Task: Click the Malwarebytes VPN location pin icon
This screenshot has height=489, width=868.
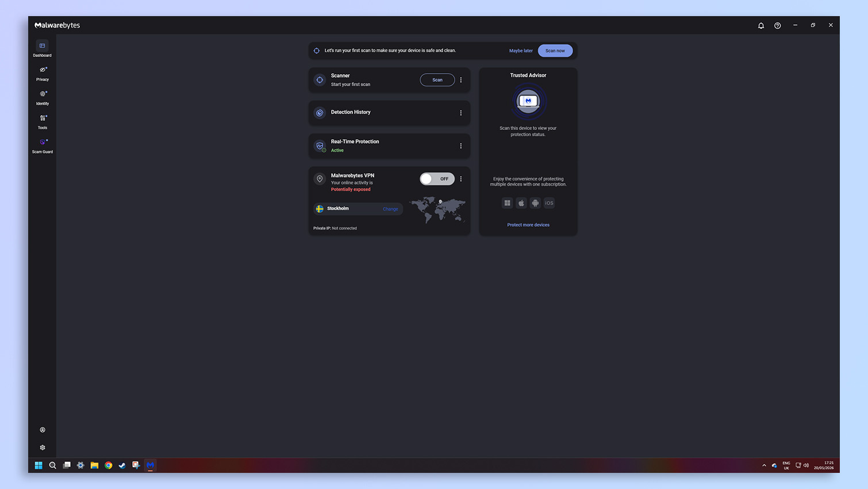Action: (320, 179)
